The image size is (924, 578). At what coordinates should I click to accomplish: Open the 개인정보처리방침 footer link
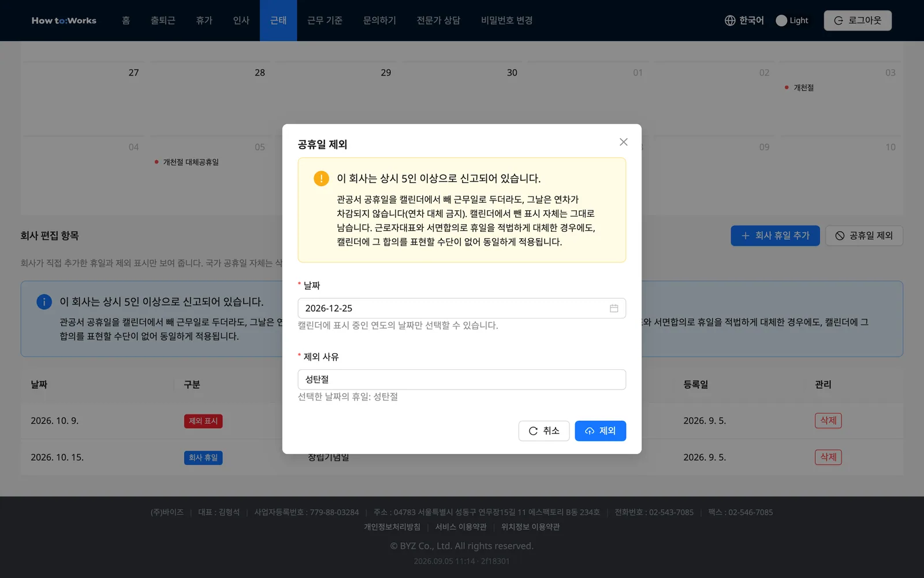[392, 527]
